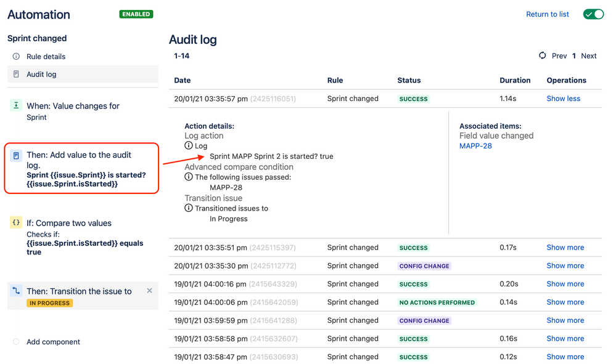This screenshot has width=616, height=364.
Task: Click info icon beside following issues passed
Action: (189, 177)
